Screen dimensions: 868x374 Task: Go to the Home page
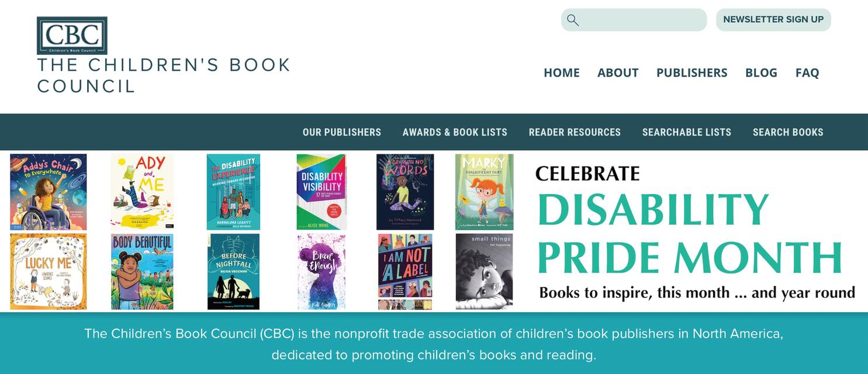pos(561,72)
